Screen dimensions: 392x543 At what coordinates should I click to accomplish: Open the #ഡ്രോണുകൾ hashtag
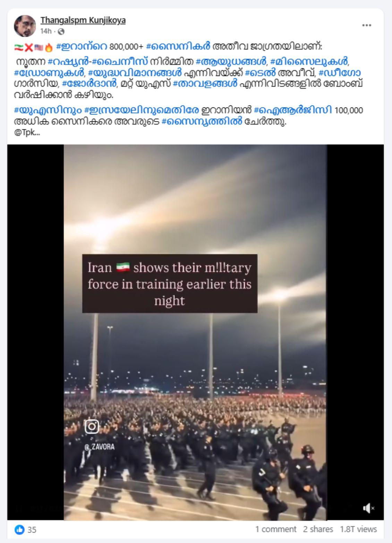pos(49,73)
